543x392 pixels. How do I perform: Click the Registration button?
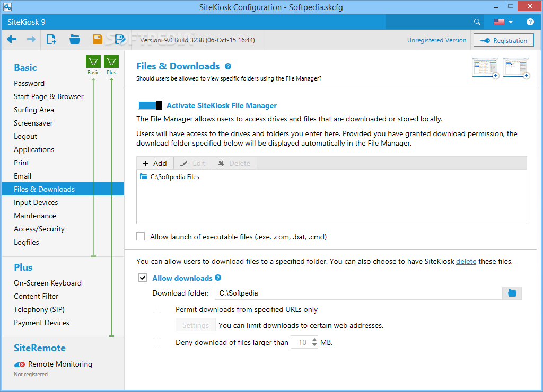(x=504, y=40)
